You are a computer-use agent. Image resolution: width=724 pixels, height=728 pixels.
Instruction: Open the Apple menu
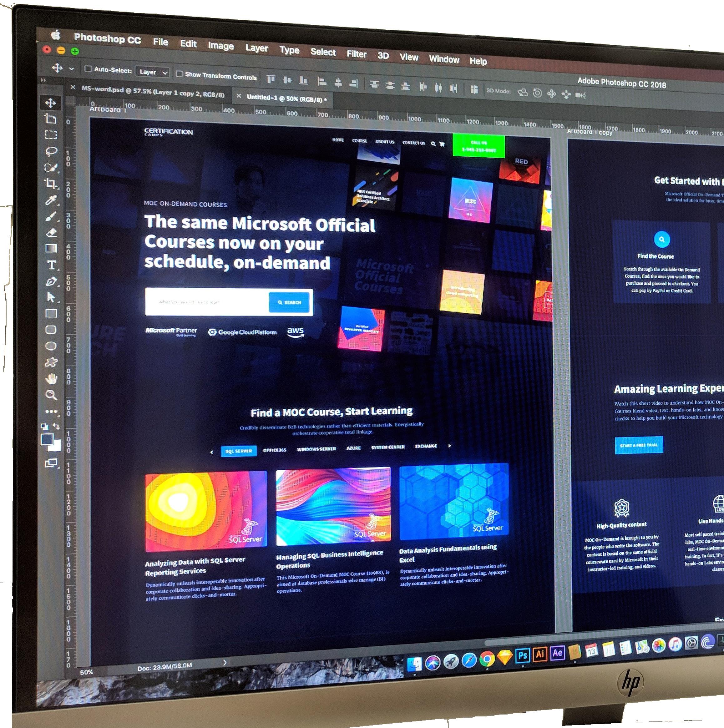[56, 35]
